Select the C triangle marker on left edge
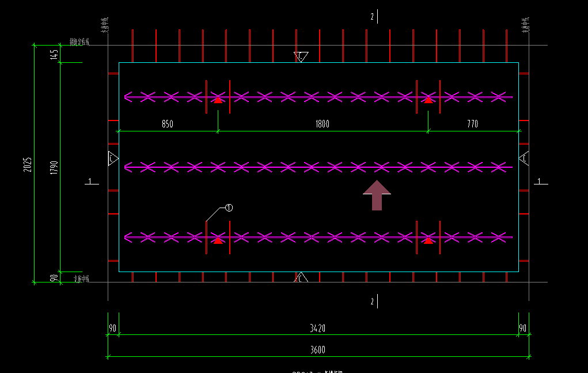 tap(113, 159)
